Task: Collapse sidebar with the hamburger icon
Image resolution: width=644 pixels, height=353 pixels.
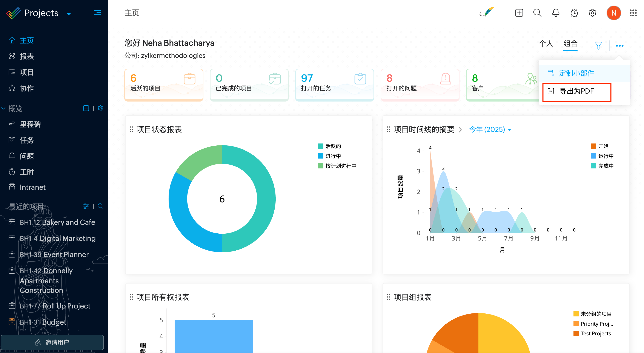Action: point(97,13)
